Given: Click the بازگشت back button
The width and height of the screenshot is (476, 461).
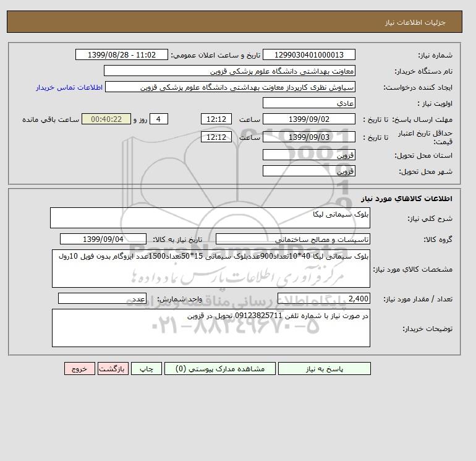Looking at the screenshot, I should 113,368.
